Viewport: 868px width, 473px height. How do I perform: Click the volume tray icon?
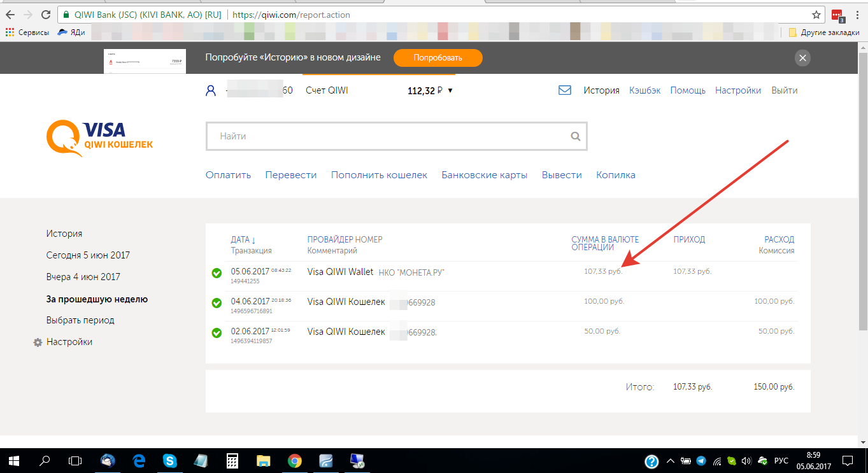746,461
